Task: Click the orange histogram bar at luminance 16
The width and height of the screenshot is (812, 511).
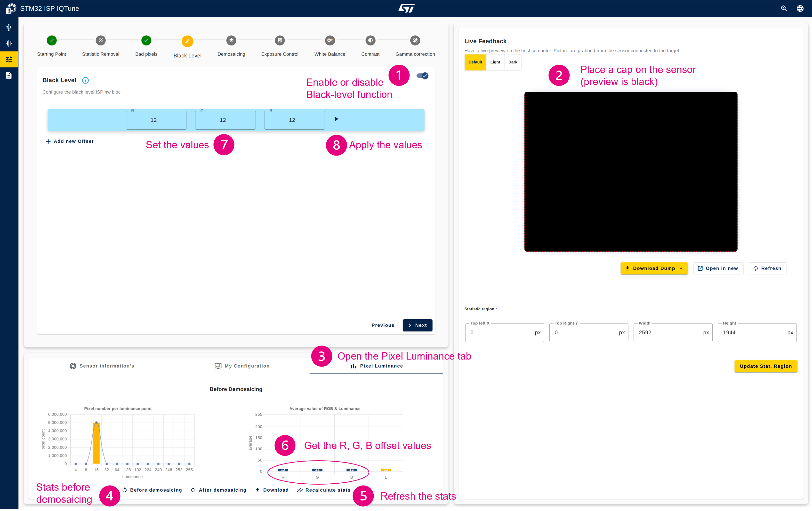Action: pyautogui.click(x=96, y=443)
